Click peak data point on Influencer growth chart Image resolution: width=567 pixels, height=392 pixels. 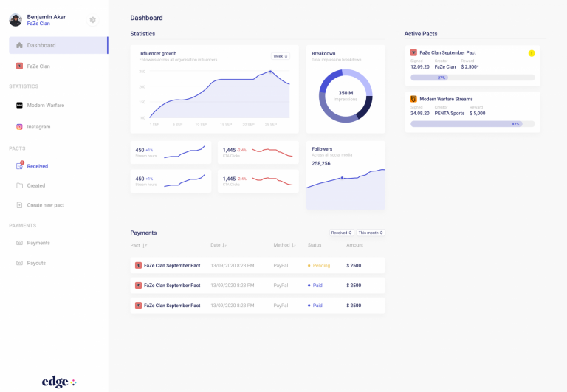(x=270, y=72)
